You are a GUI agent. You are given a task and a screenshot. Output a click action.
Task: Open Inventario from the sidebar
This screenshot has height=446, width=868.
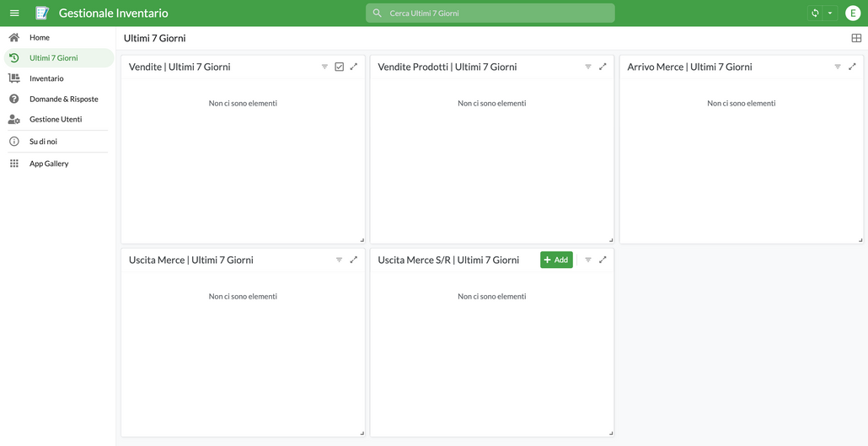(46, 78)
